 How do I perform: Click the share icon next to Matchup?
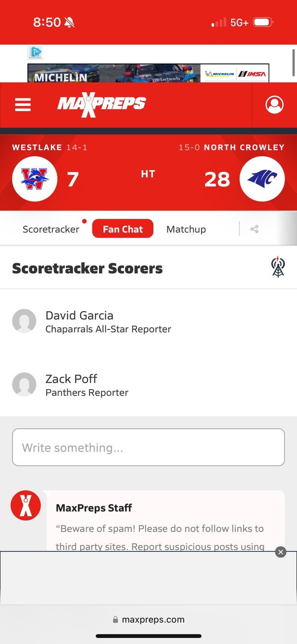[254, 229]
